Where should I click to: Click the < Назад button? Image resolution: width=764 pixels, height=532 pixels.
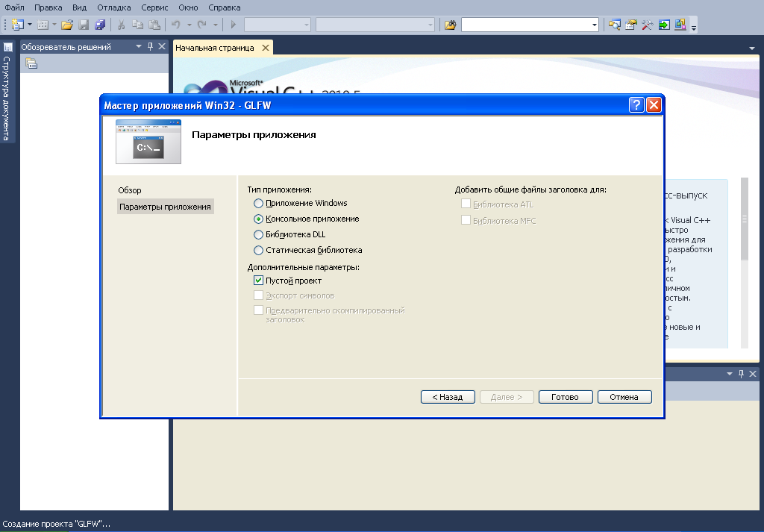pyautogui.click(x=448, y=397)
